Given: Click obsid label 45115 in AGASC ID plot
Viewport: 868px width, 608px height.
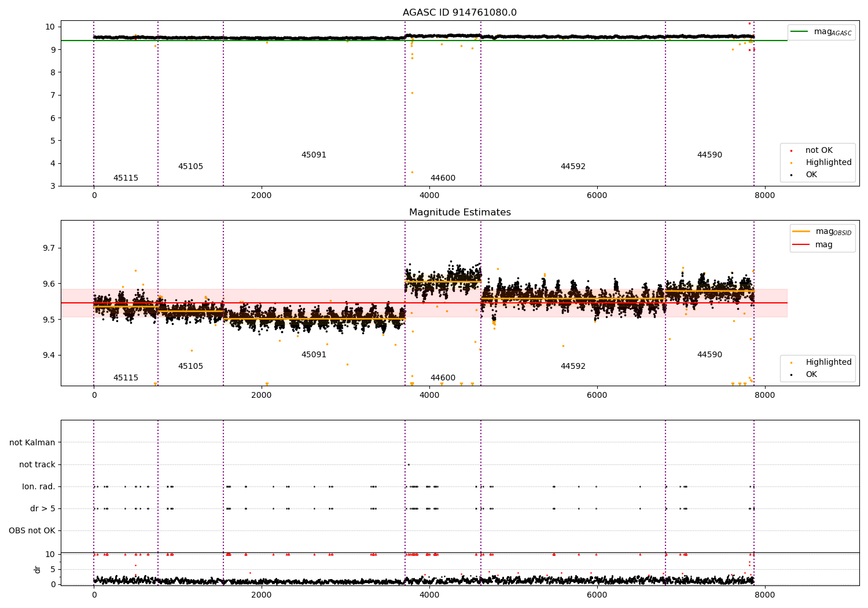Looking at the screenshot, I should [x=126, y=178].
